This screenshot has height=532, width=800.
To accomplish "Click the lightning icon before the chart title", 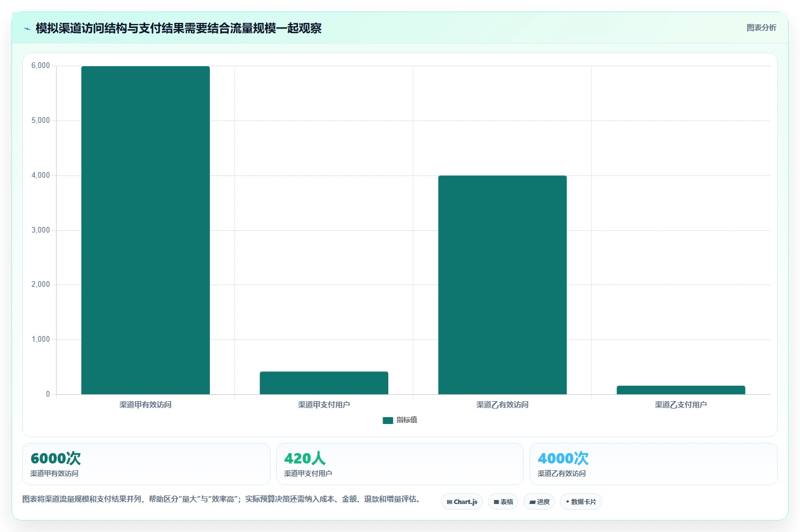I will click(x=27, y=28).
